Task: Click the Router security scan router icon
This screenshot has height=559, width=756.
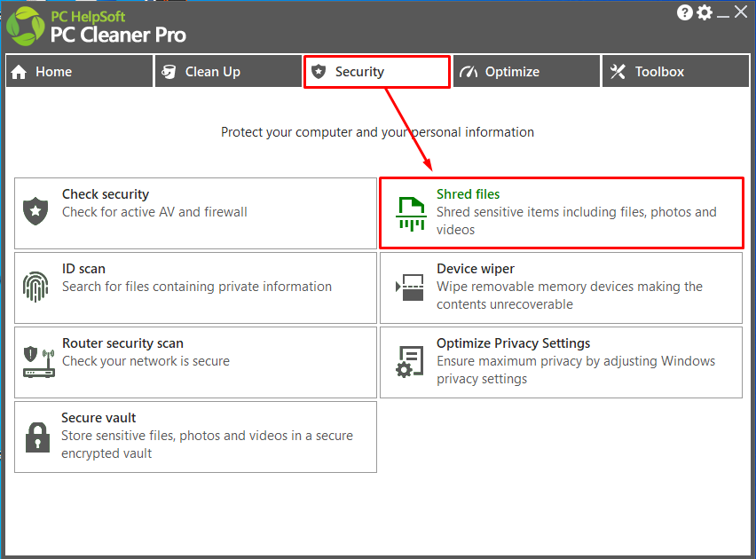Action: click(38, 362)
